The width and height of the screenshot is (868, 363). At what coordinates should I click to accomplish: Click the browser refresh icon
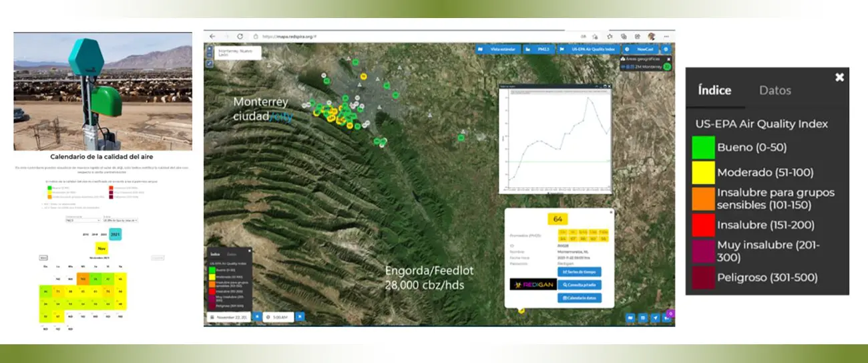click(x=240, y=36)
